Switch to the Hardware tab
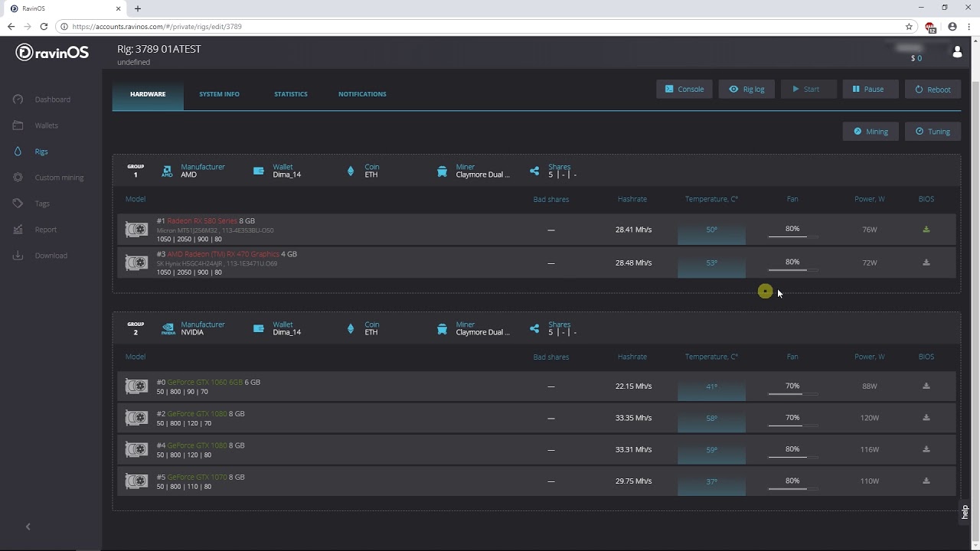The image size is (980, 551). (148, 94)
